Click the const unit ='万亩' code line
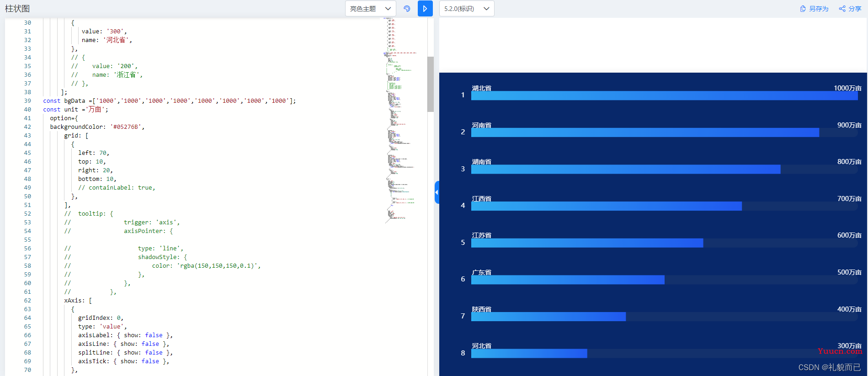 click(76, 110)
